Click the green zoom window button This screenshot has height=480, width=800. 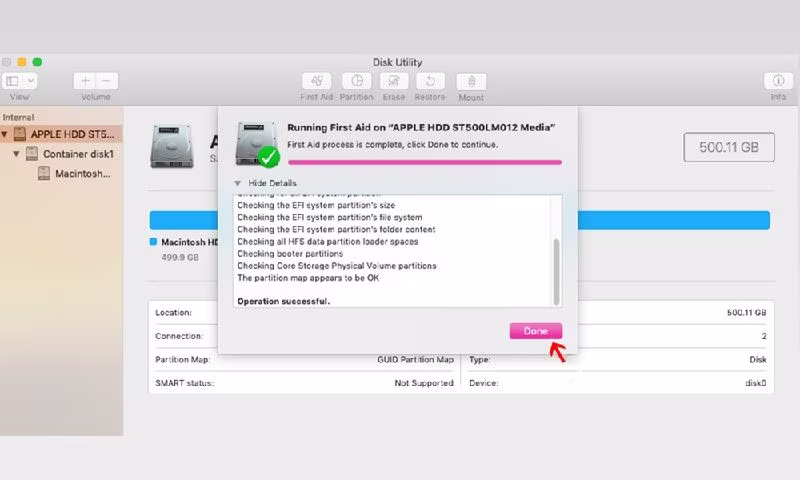[37, 62]
